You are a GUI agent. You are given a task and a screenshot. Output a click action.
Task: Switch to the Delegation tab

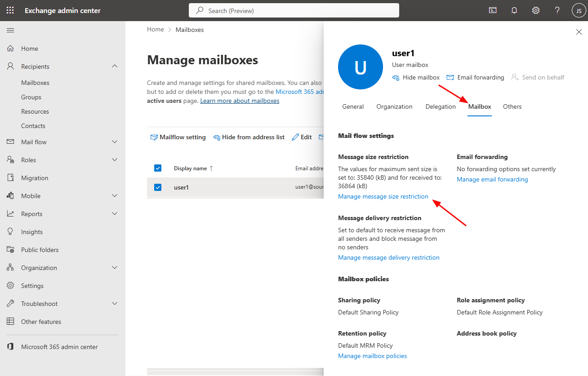(x=440, y=106)
